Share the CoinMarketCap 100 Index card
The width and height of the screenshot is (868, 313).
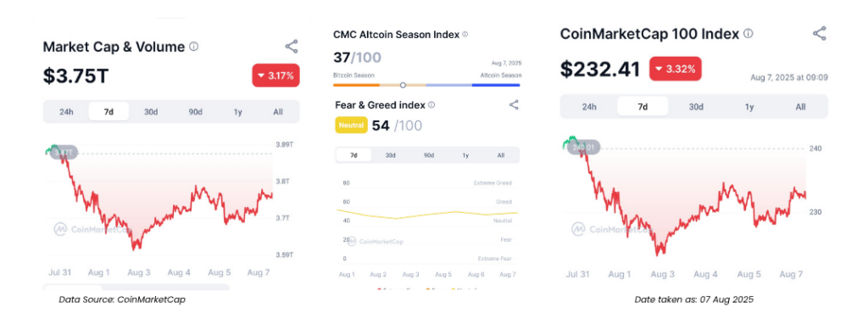820,33
